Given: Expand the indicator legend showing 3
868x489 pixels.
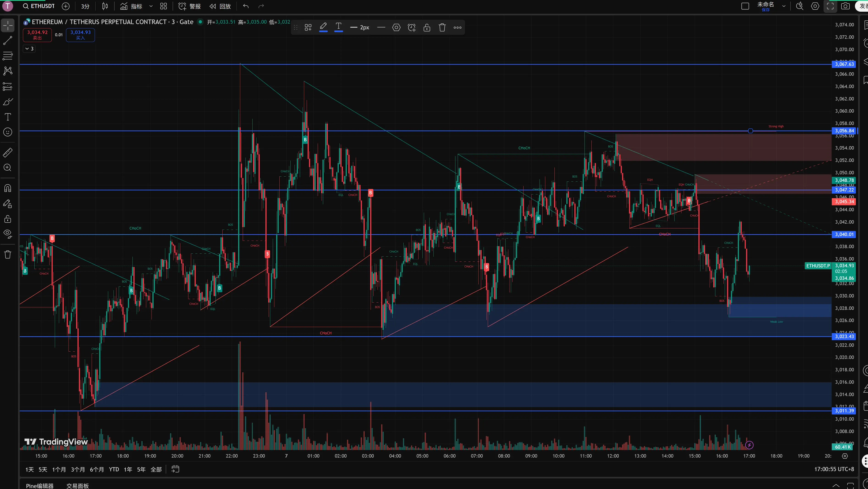Looking at the screenshot, I should 29,49.
